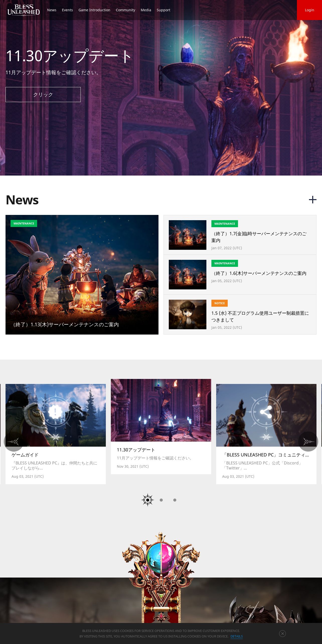Open the Support menu

164,10
